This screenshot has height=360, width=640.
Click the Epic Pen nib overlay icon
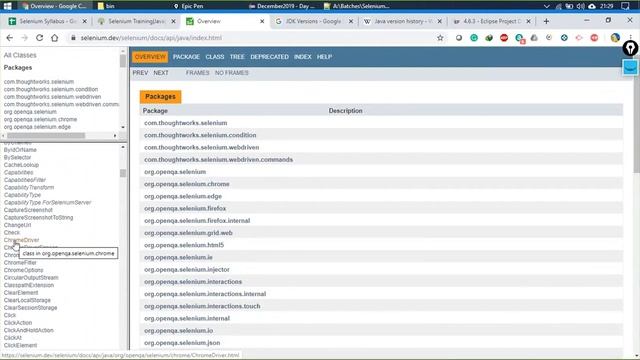tap(630, 49)
